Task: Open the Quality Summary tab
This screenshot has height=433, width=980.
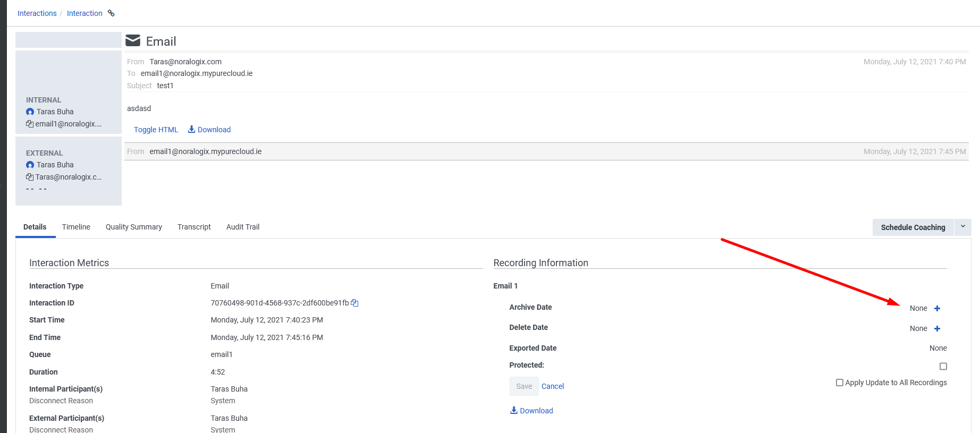Action: pyautogui.click(x=133, y=227)
